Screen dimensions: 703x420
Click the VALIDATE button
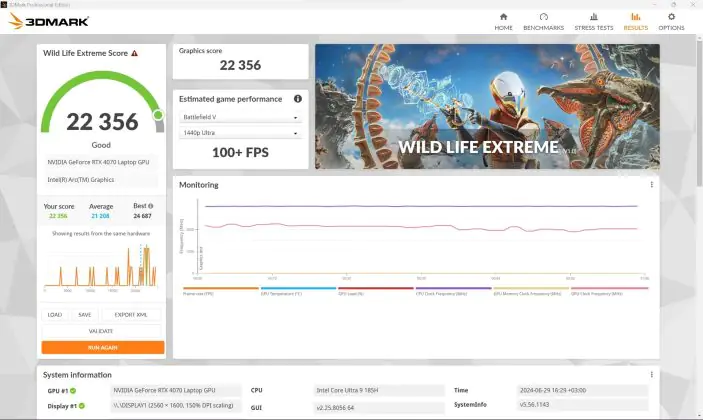point(101,331)
